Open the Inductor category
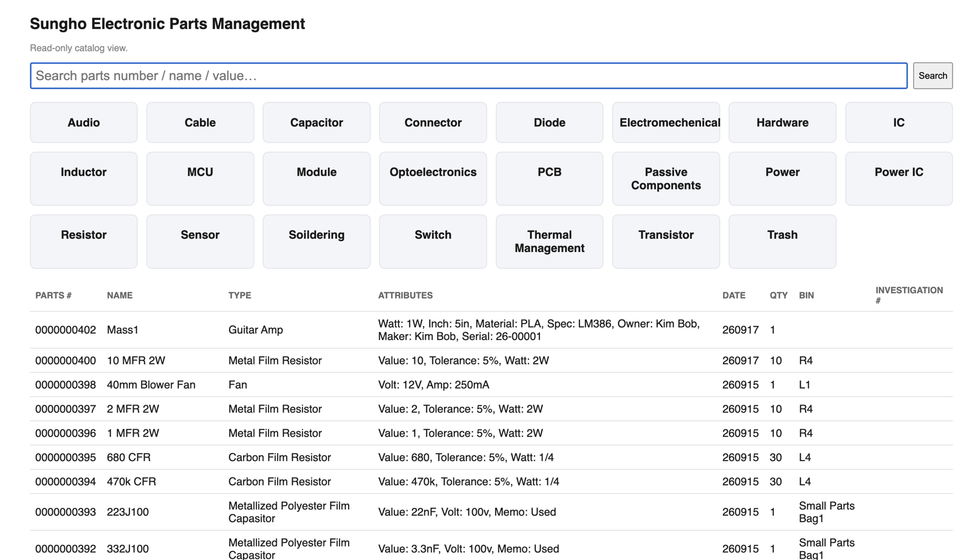Viewport: 972px width, 560px height. click(84, 179)
